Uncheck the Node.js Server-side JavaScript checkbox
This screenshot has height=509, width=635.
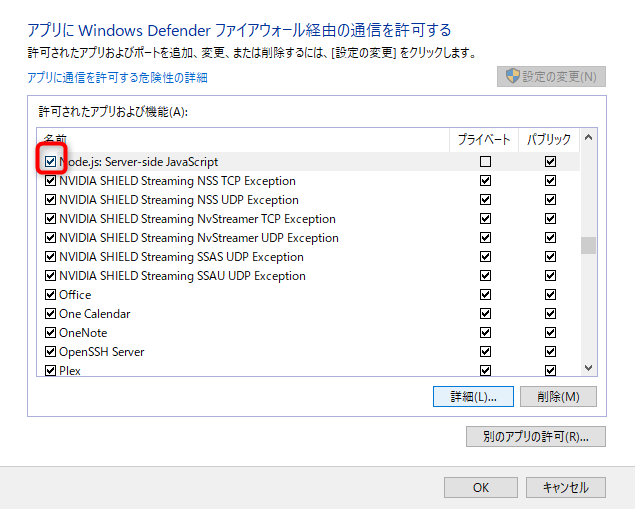click(50, 162)
